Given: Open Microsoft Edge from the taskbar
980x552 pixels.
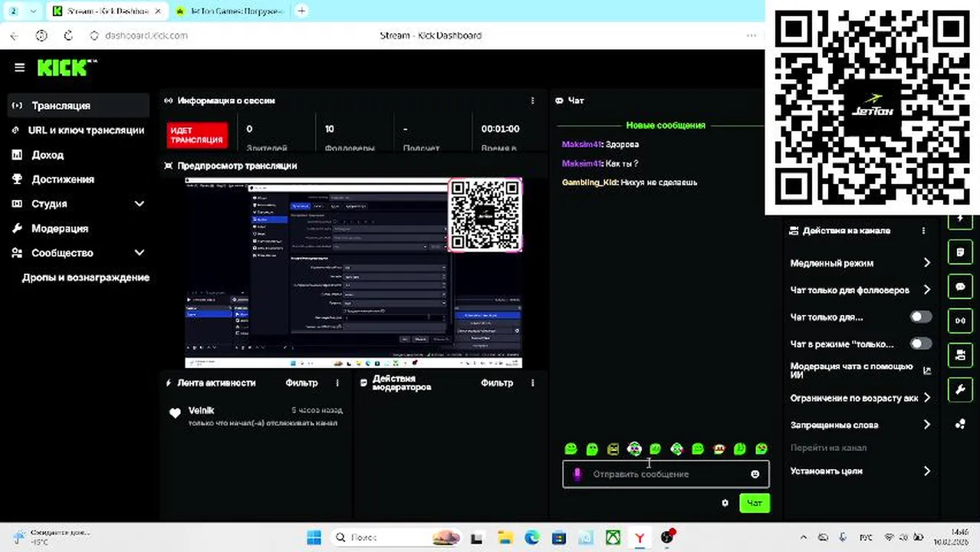Looking at the screenshot, I should 531,537.
